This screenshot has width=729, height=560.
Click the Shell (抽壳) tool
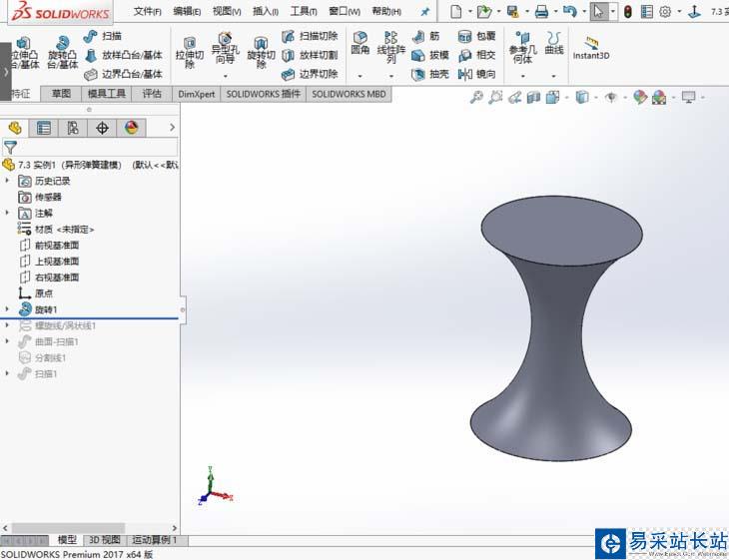click(430, 74)
